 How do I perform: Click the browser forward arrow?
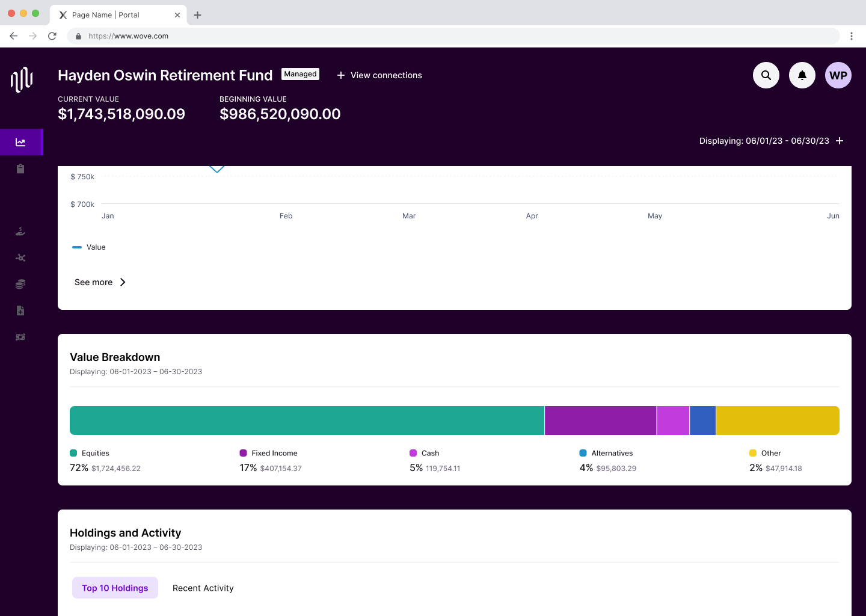point(33,36)
